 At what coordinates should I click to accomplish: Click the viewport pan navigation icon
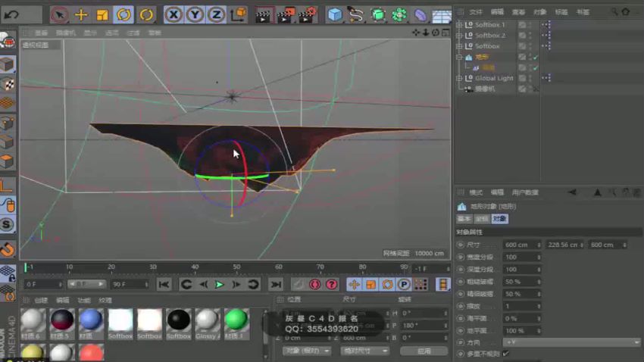click(x=416, y=33)
